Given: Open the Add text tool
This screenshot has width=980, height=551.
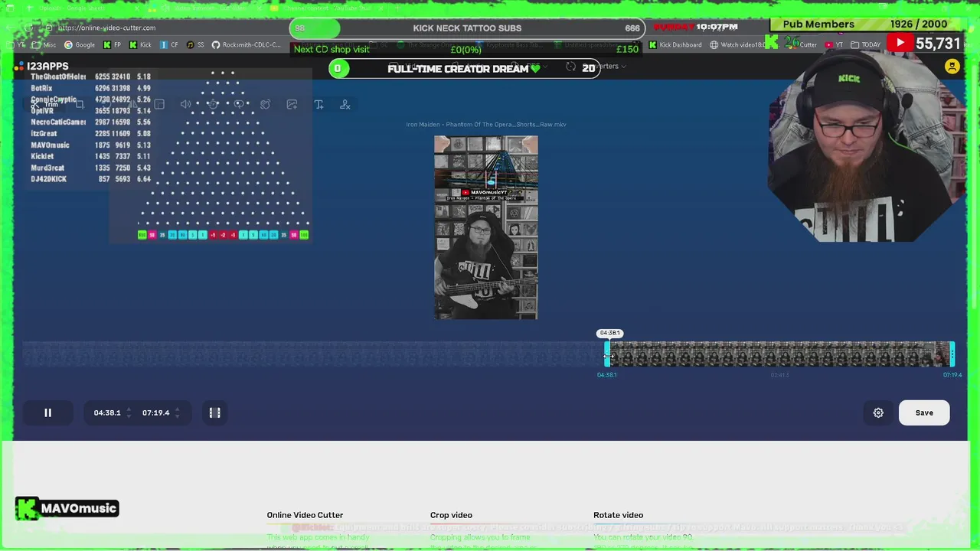Looking at the screenshot, I should 318,104.
